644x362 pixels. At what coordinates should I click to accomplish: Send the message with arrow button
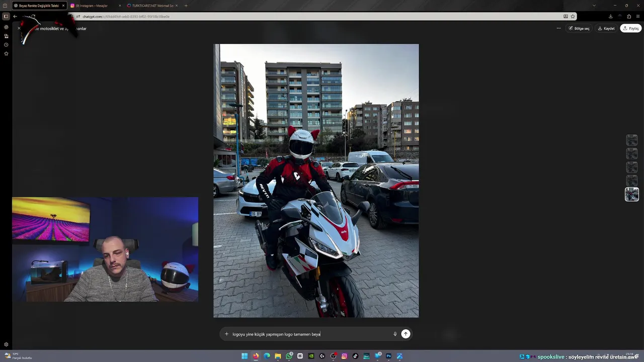pyautogui.click(x=406, y=334)
